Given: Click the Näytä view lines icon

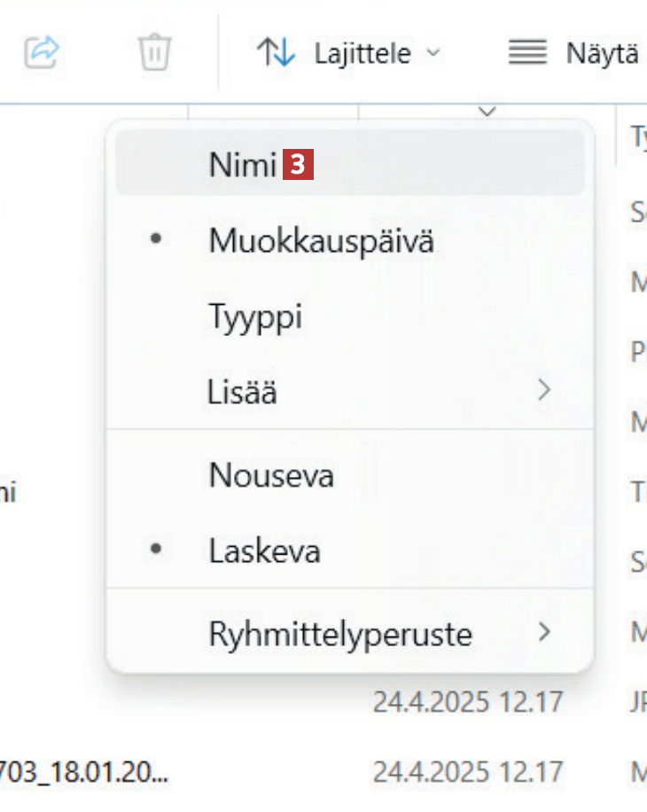Looking at the screenshot, I should click(527, 53).
